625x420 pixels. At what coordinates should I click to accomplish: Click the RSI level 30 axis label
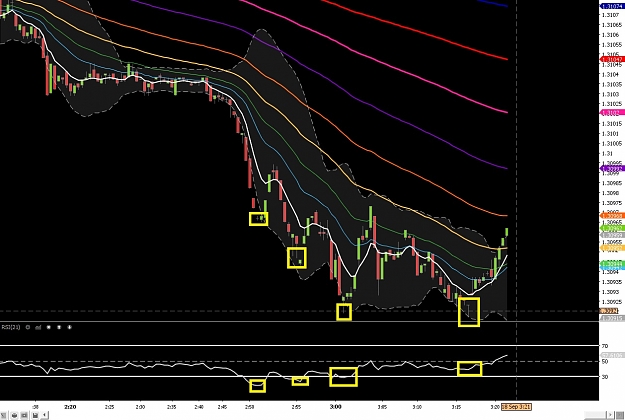(x=605, y=377)
